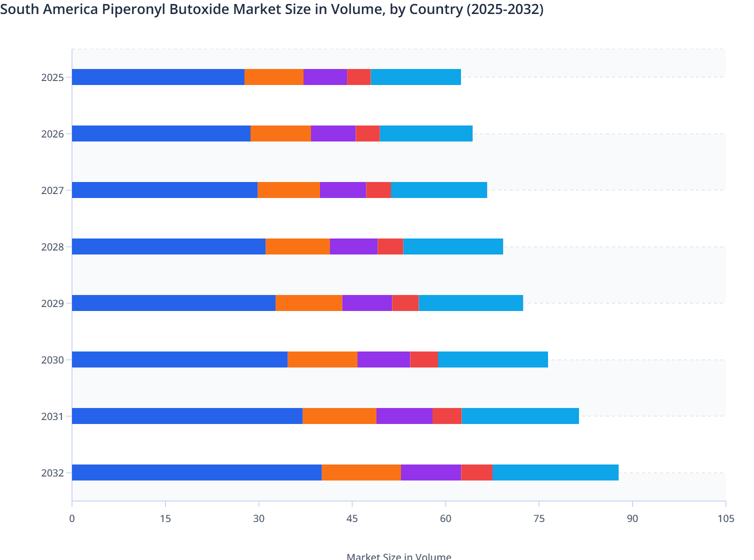Click the Market Size in Volume axis label
Screen dimensions: 754x560
pyautogui.click(x=399, y=555)
